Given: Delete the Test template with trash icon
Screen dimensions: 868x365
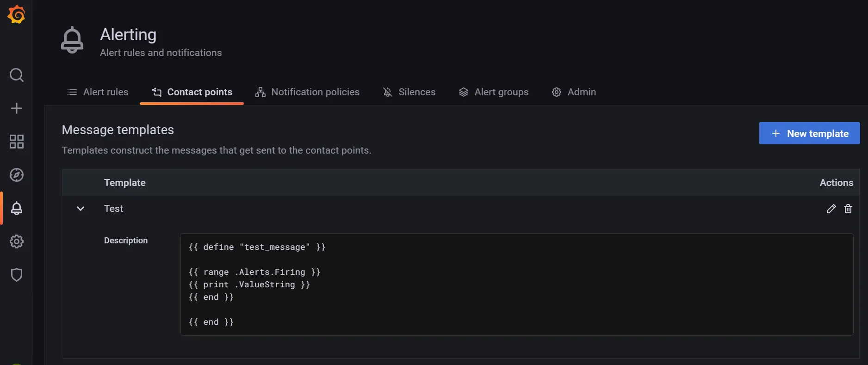Looking at the screenshot, I should 848,209.
